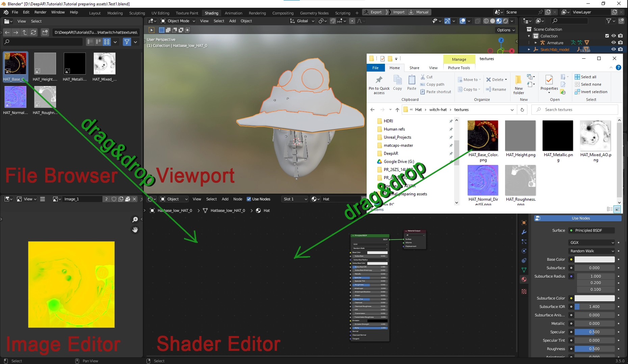The width and height of the screenshot is (628, 364).
Task: Hide Armature in viewport via eye icon
Action: pyautogui.click(x=614, y=43)
